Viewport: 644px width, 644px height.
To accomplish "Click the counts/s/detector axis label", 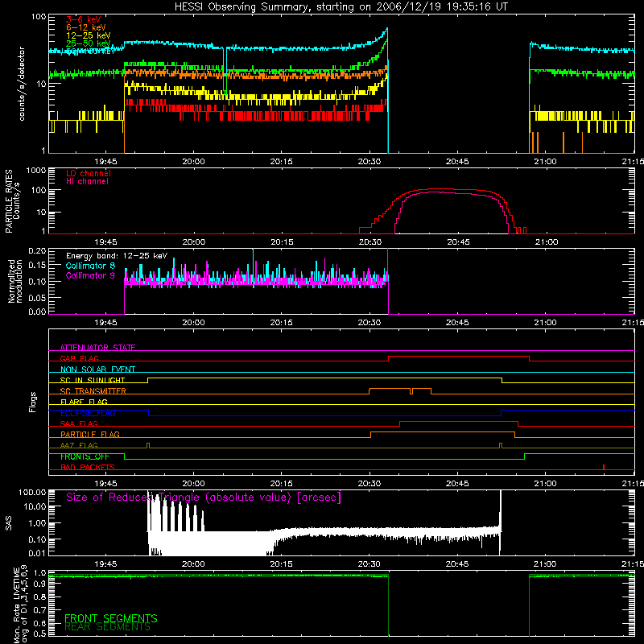I will 22,84.
